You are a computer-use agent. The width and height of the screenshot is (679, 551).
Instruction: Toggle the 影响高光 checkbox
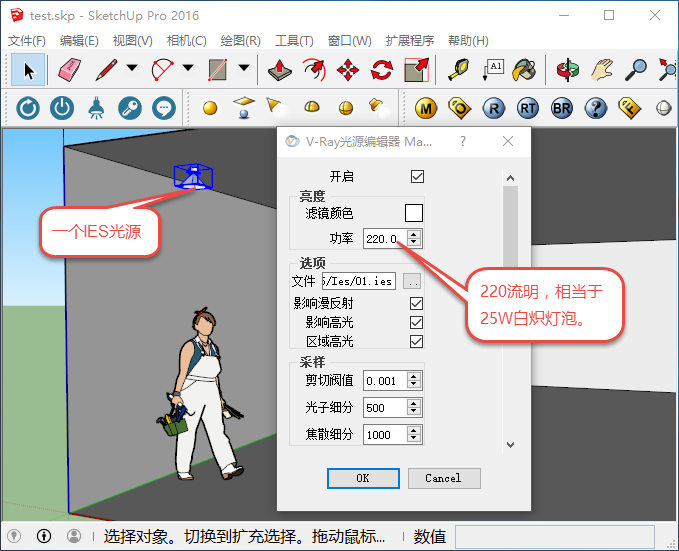[x=417, y=322]
